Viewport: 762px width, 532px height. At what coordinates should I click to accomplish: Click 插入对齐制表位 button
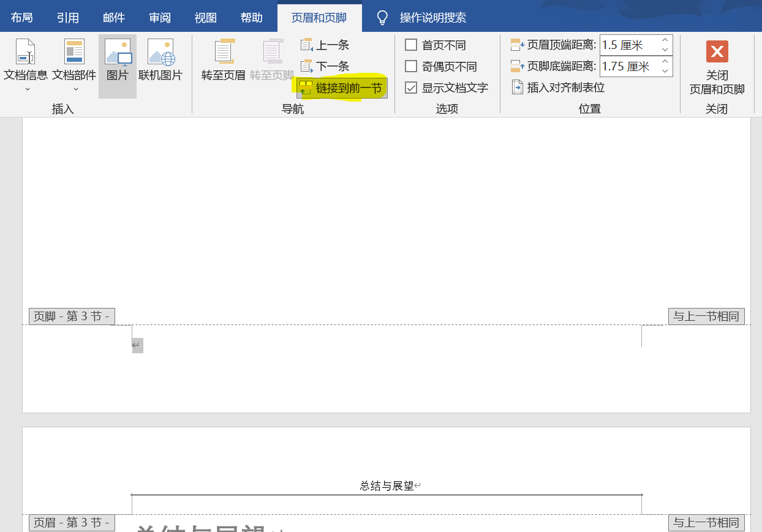558,88
